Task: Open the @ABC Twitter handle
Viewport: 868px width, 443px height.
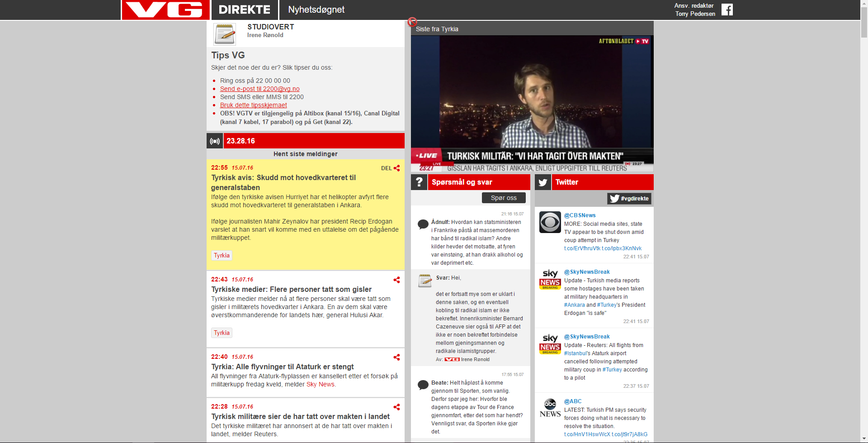Action: coord(573,401)
